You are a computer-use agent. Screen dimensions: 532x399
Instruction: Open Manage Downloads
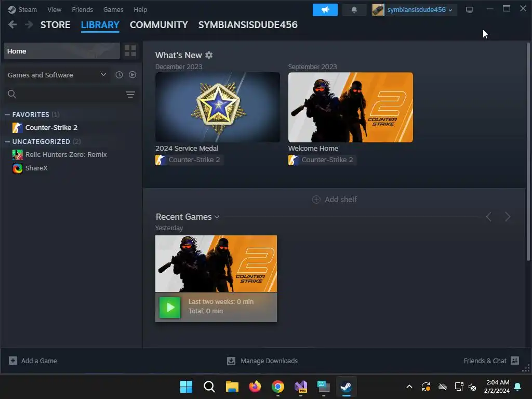tap(262, 361)
